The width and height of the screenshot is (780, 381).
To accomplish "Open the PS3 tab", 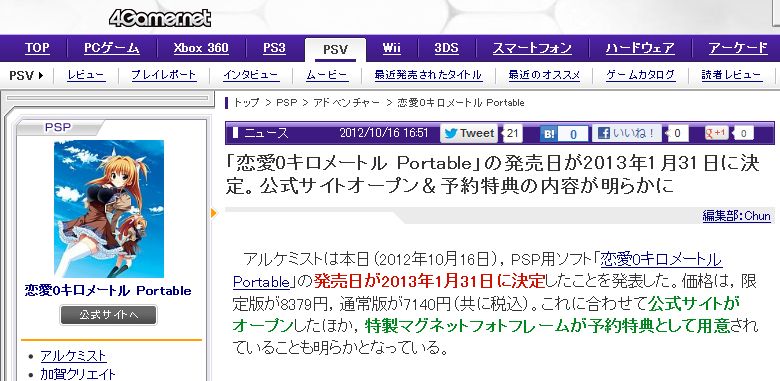I will [x=274, y=48].
